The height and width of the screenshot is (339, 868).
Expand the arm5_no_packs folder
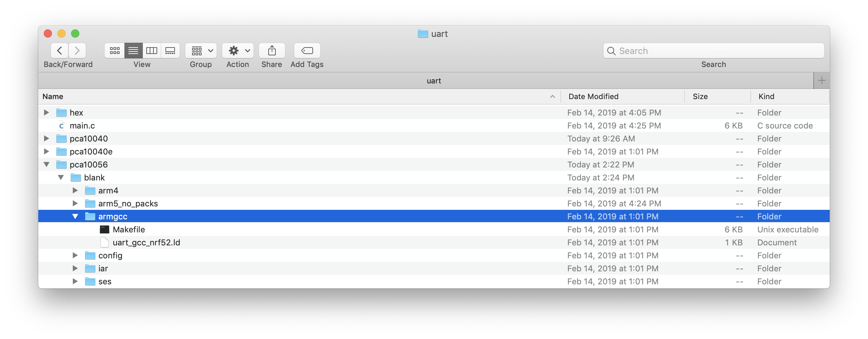pos(75,203)
